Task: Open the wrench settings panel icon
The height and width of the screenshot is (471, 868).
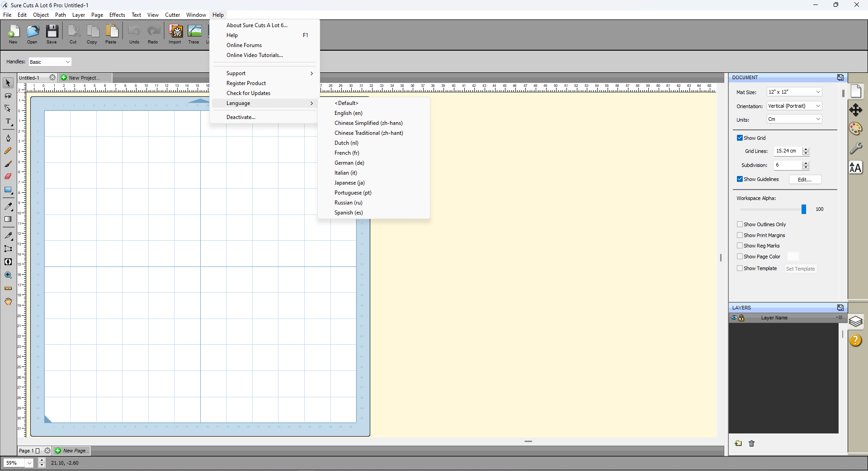Action: [x=855, y=148]
